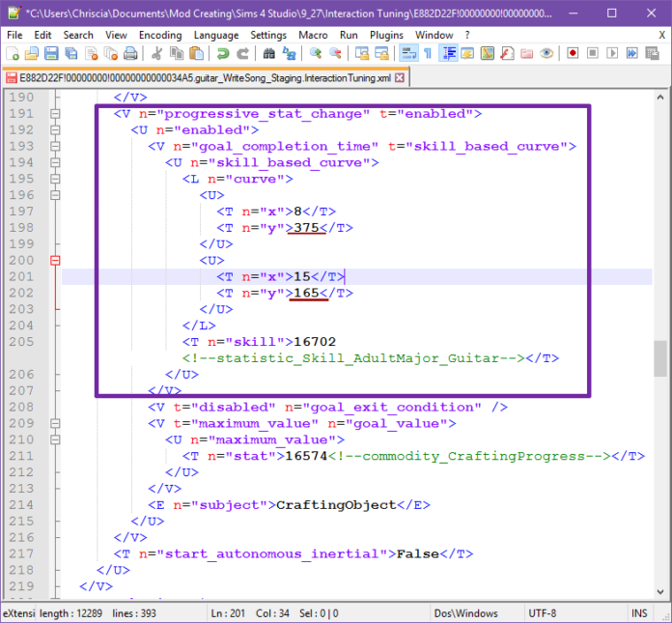The width and height of the screenshot is (672, 623).
Task: Start macro recording with red dot icon
Action: pos(573,54)
